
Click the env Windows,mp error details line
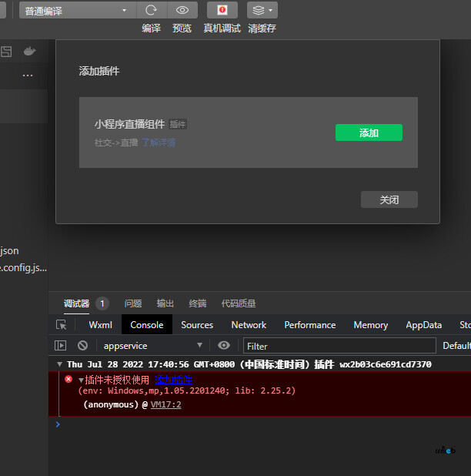(x=187, y=391)
